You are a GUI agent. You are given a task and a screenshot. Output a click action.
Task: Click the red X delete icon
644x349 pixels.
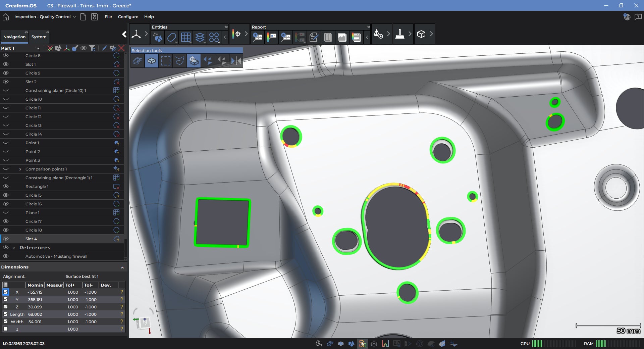coord(121,48)
